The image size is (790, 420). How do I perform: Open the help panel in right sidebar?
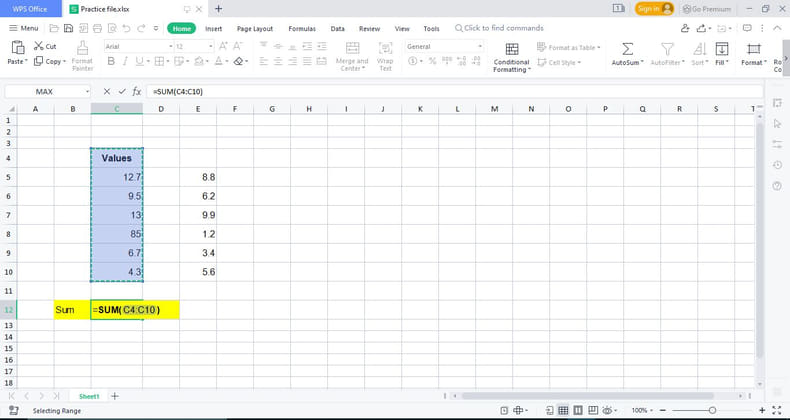pos(777,186)
